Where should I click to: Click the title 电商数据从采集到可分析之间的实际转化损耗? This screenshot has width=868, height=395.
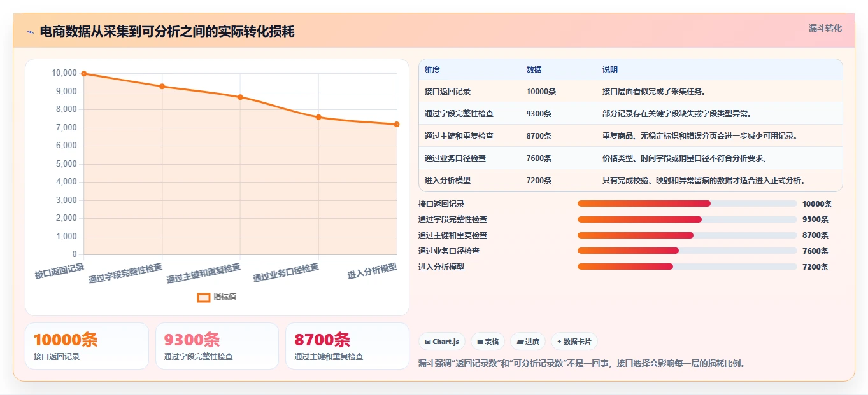167,32
